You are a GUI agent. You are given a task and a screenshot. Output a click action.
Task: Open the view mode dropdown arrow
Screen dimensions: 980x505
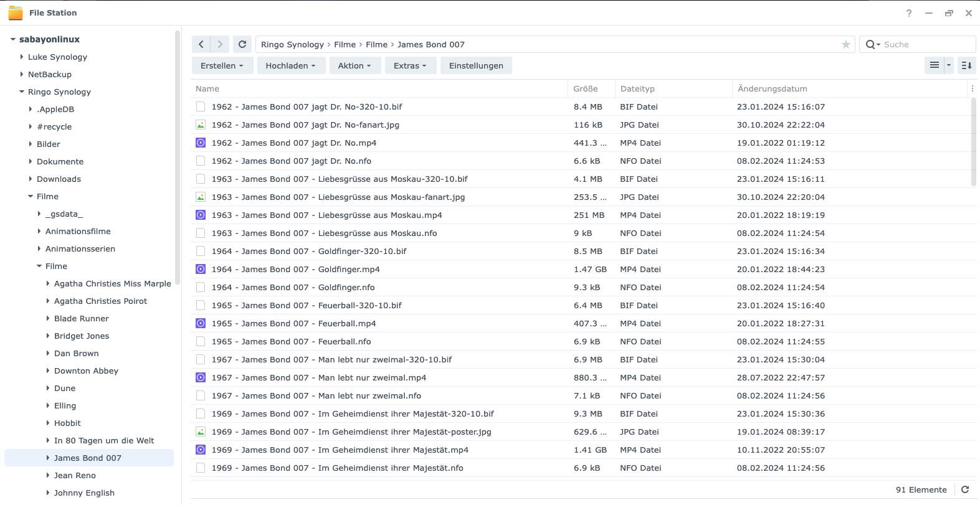(949, 65)
